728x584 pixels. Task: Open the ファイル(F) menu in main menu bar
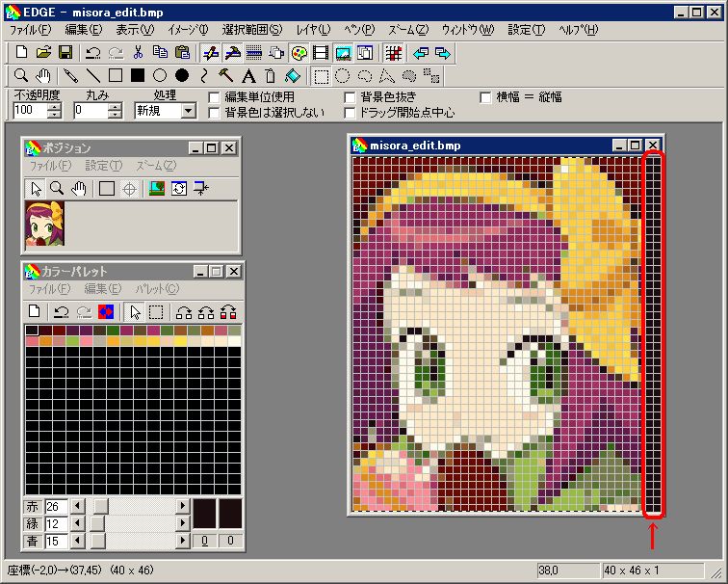31,30
